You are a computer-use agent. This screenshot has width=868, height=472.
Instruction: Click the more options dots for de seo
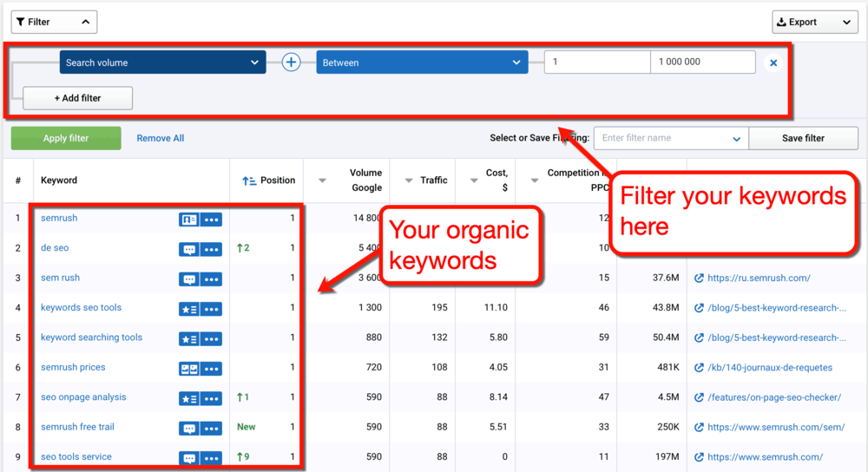click(x=212, y=250)
